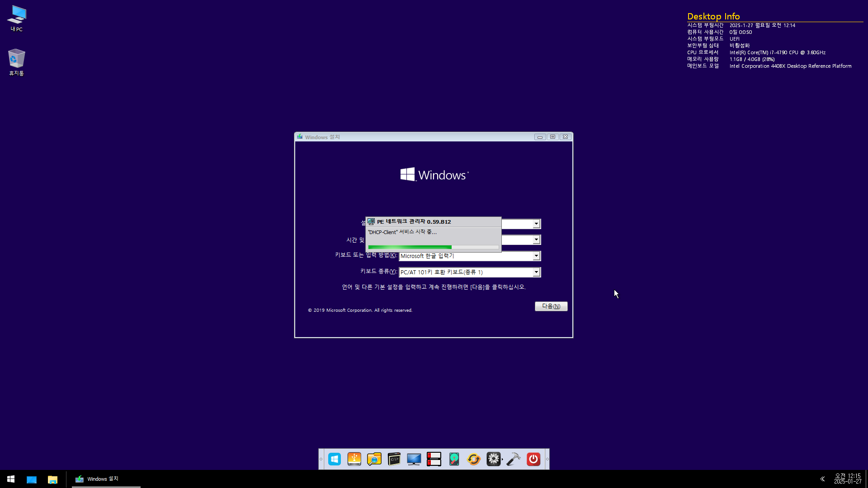Click the Windows logo dock icon
Screen dimensions: 868x488
click(335, 459)
